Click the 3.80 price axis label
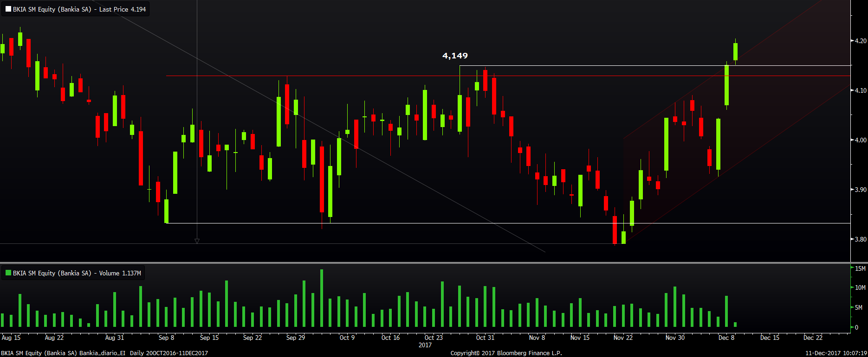 861,239
